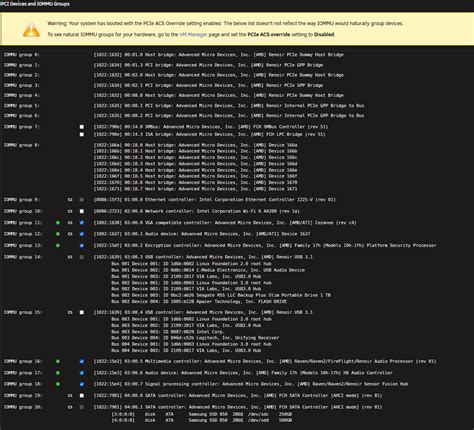This screenshot has height=430, width=474.
Task: Click the green status dot for IOMMU group 16
Action: coord(58,361)
